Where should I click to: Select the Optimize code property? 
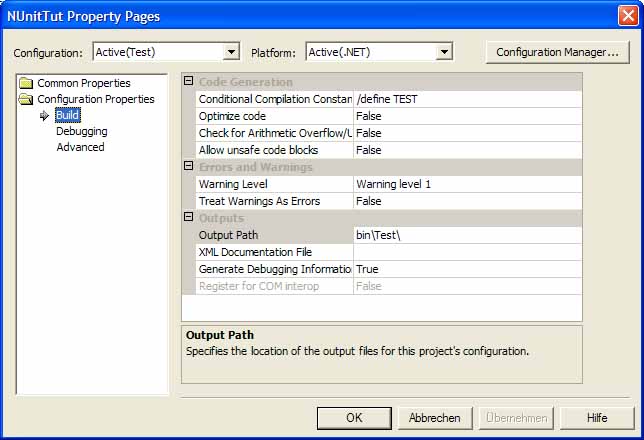274,116
